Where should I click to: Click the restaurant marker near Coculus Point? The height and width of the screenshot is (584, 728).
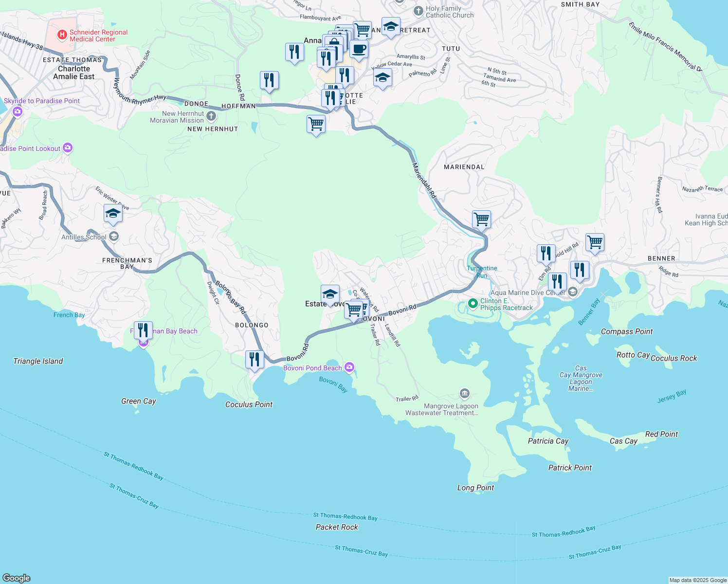pyautogui.click(x=255, y=359)
